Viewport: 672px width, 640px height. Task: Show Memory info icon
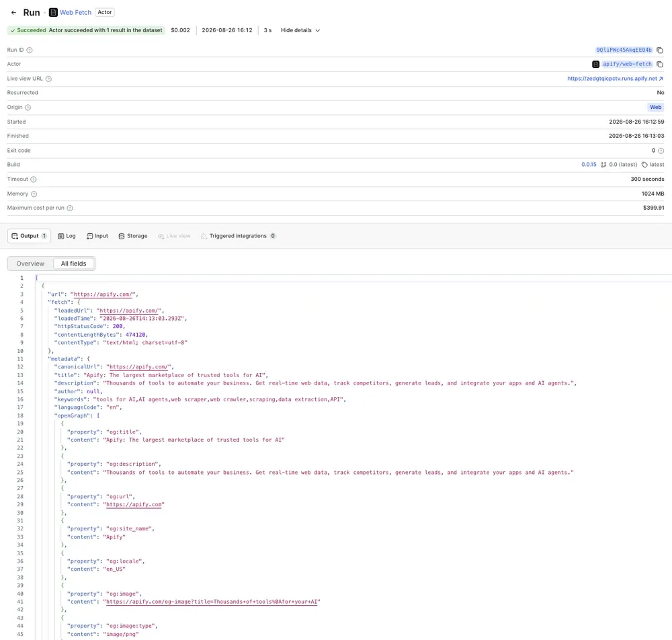click(x=34, y=194)
